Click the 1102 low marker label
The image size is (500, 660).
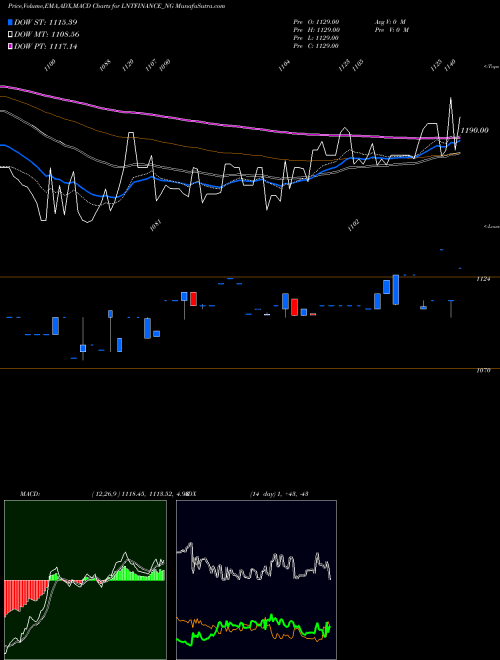coord(354,226)
